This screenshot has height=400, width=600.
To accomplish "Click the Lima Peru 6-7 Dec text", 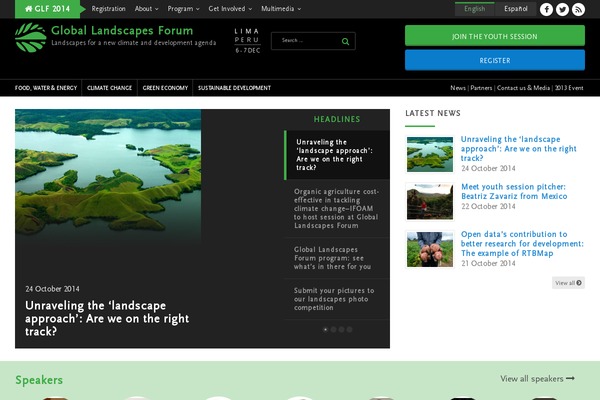I will (x=247, y=41).
